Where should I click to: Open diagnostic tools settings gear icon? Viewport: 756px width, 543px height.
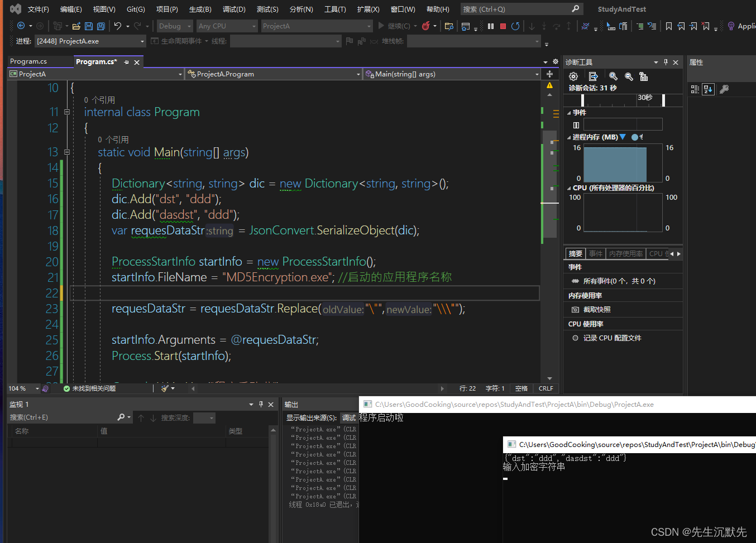[573, 76]
